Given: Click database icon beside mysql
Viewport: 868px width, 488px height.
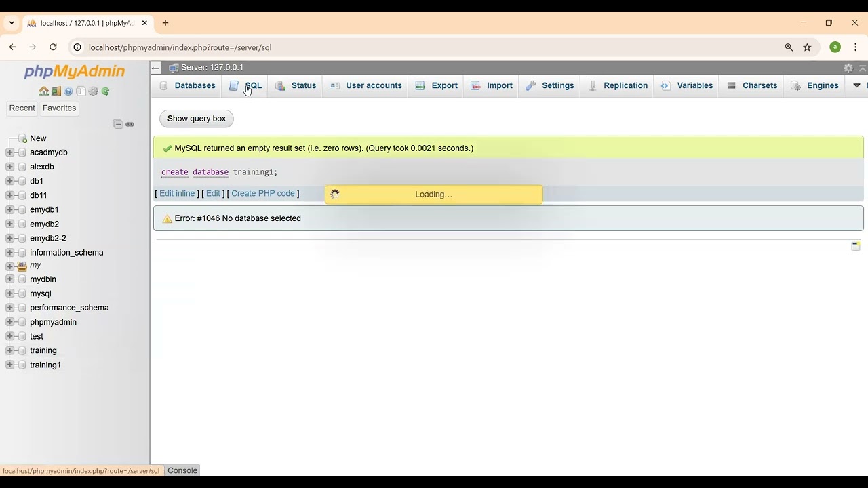Looking at the screenshot, I should pyautogui.click(x=22, y=293).
